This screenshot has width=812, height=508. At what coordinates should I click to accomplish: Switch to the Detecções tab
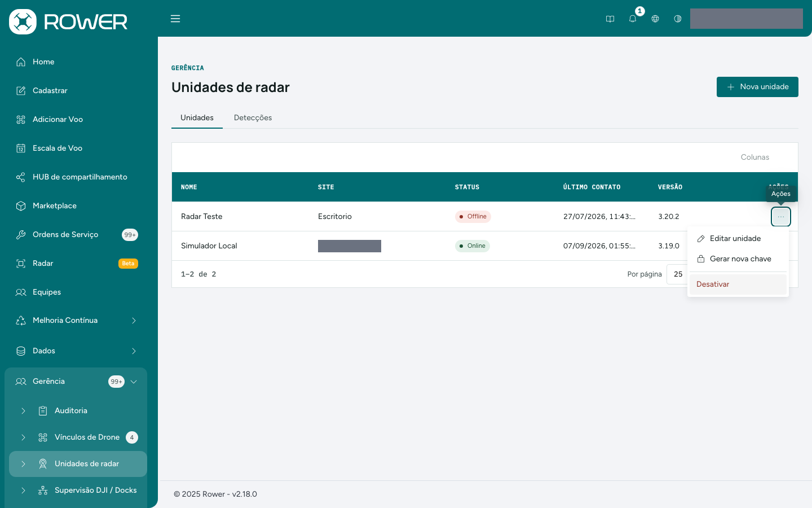tap(253, 118)
